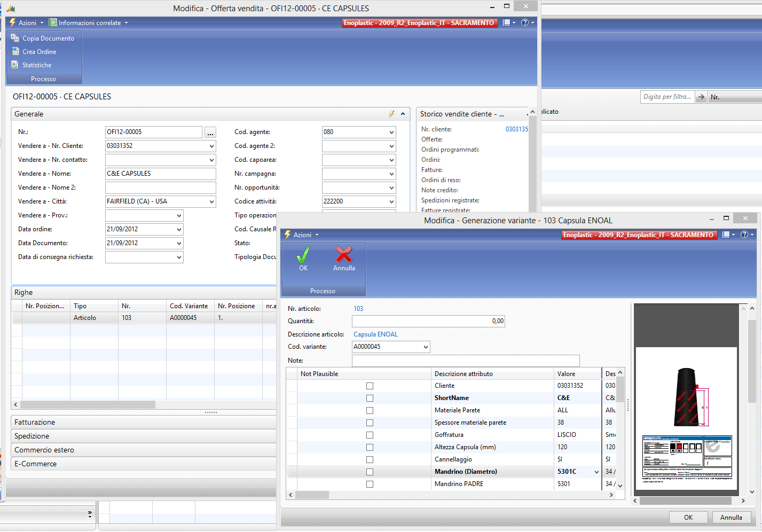Click the ellipsis lookup button beside Nr. field
The image size is (762, 532).
(x=210, y=132)
